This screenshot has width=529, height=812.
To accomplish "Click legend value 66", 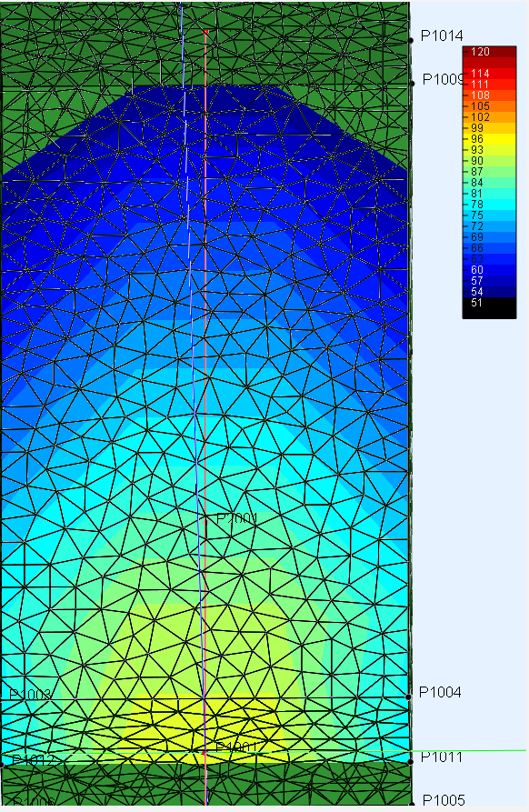I will tap(477, 248).
